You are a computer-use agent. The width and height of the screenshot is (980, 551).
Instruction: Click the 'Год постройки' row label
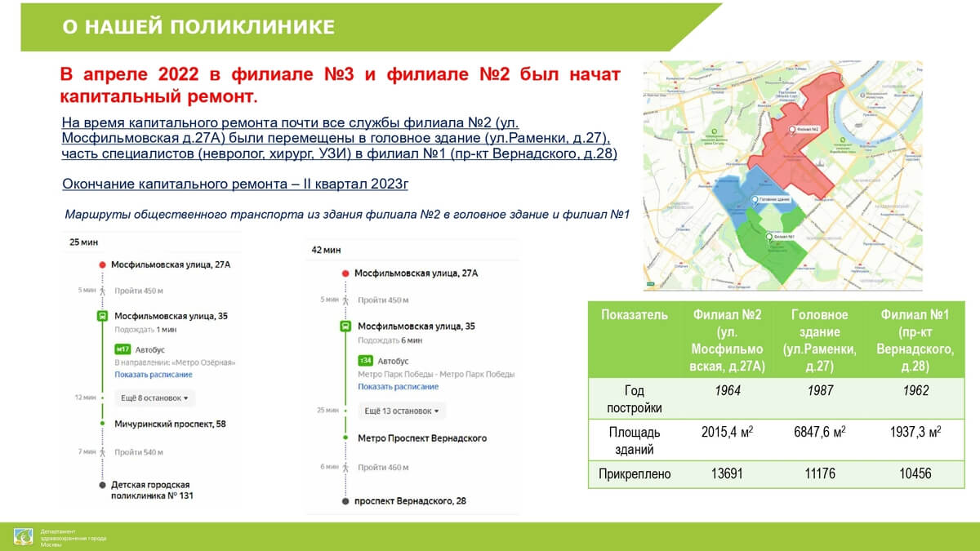635,399
